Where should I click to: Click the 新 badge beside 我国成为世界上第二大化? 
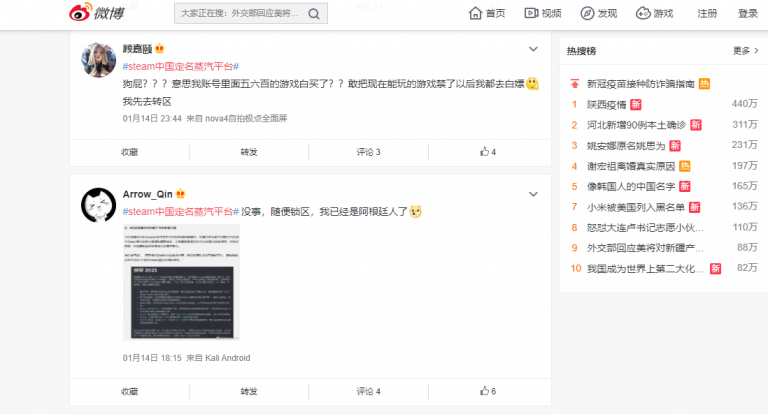click(716, 269)
